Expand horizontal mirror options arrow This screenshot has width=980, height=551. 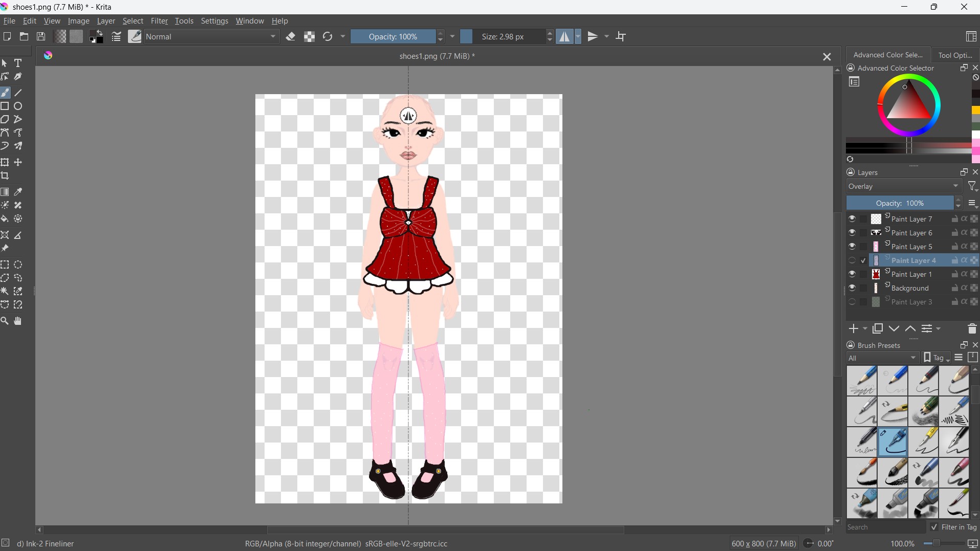[578, 36]
